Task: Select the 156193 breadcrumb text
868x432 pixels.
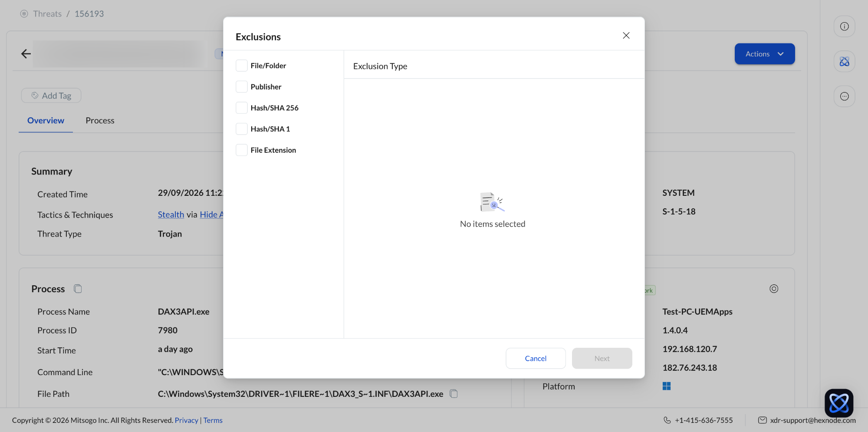Action: pos(89,13)
